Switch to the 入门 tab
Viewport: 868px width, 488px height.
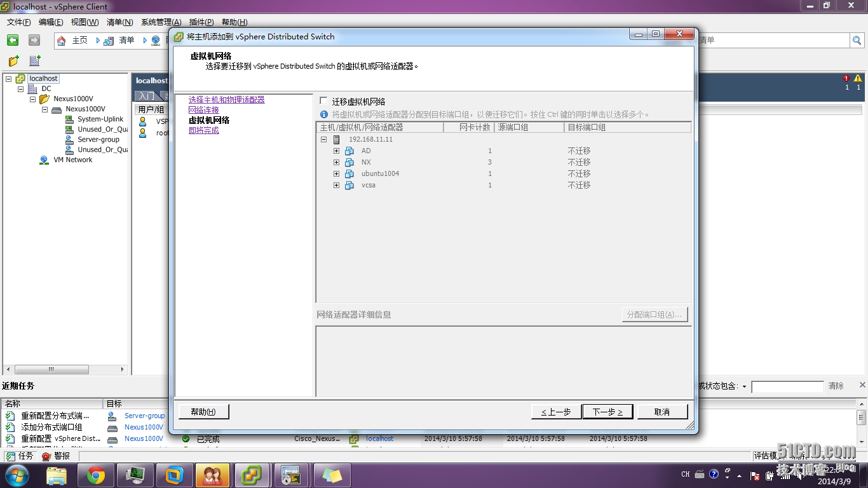coord(147,96)
